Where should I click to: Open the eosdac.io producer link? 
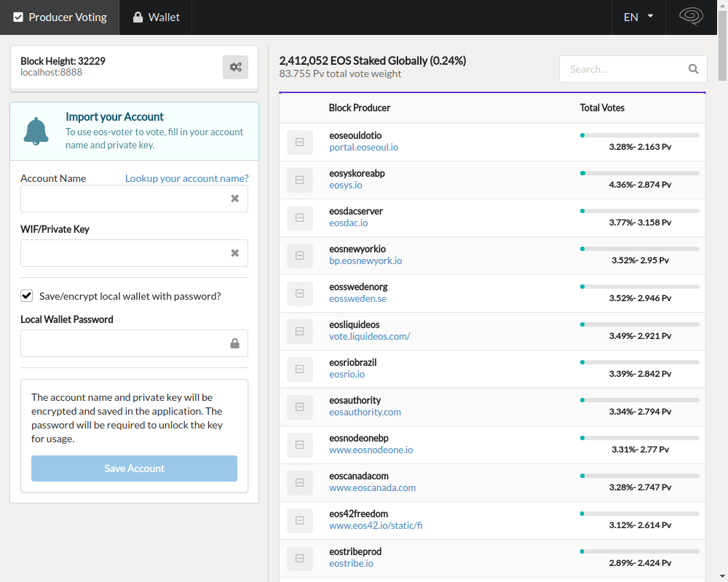(348, 223)
